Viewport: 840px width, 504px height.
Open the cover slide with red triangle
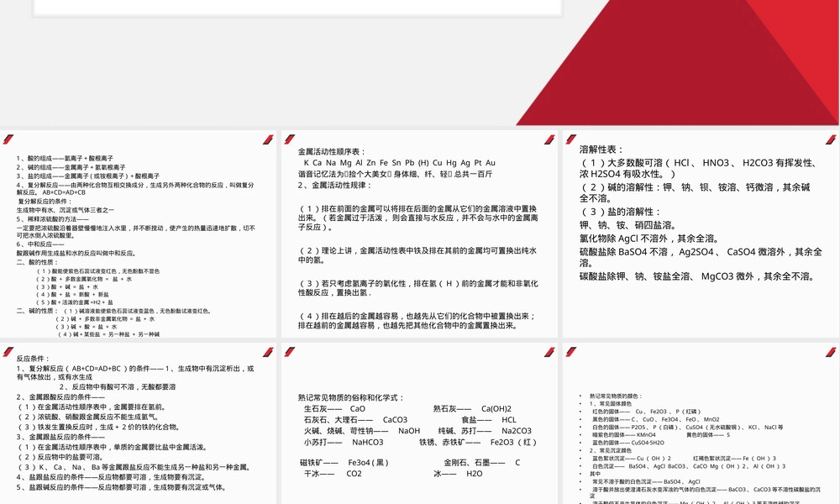pyautogui.click(x=420, y=63)
